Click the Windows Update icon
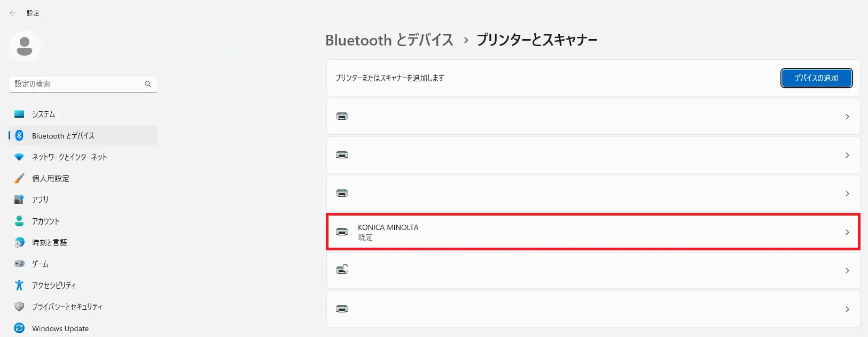The image size is (868, 337). coord(19,328)
